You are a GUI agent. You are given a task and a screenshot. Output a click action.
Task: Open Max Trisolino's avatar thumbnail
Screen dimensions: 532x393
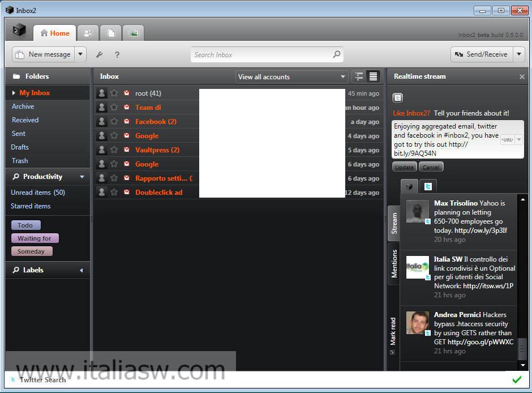point(417,211)
